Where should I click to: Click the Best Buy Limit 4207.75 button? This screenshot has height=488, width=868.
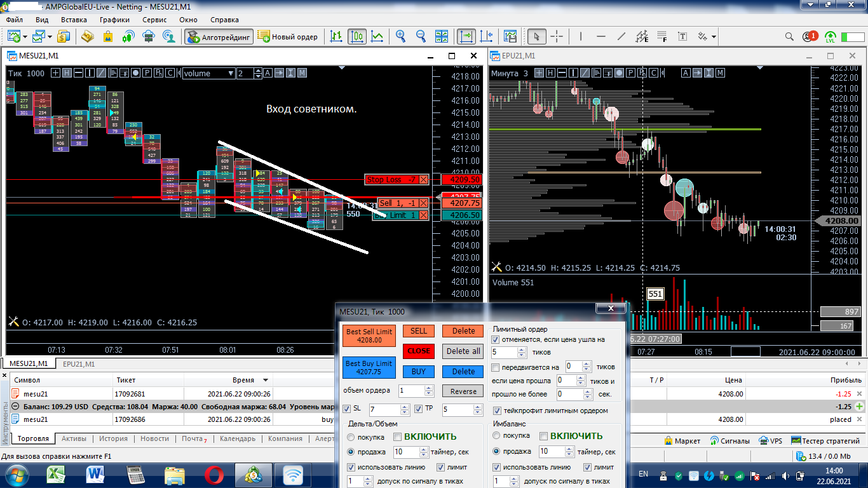coord(370,367)
